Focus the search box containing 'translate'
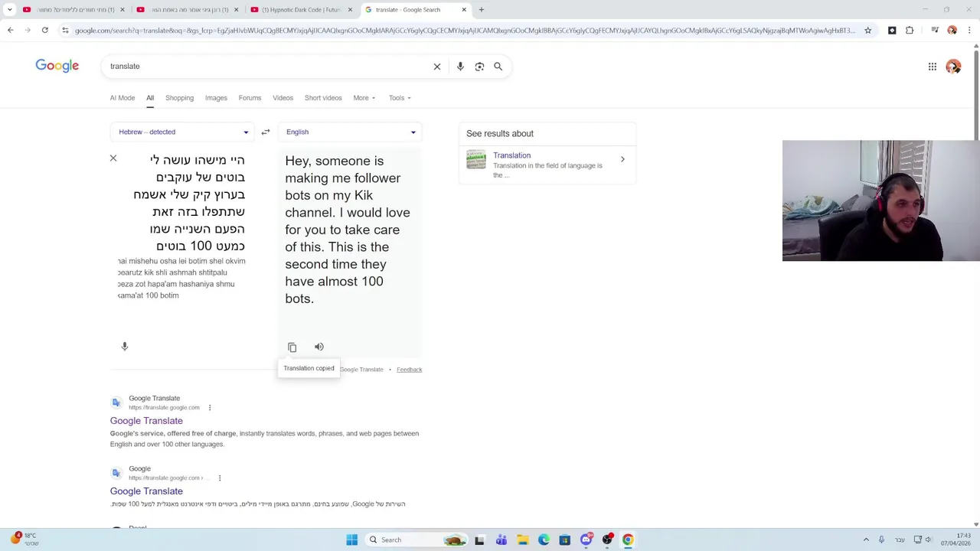This screenshot has height=551, width=980. tap(268, 67)
